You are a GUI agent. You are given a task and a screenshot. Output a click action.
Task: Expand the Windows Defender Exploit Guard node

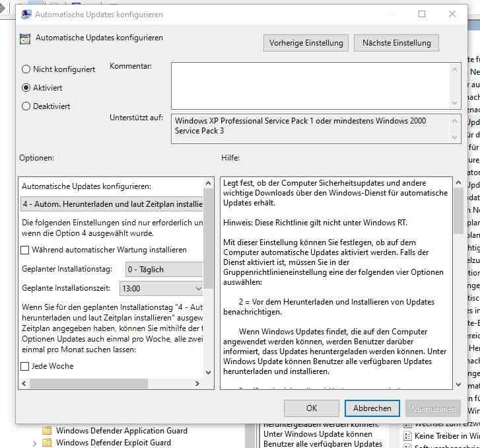(34, 443)
